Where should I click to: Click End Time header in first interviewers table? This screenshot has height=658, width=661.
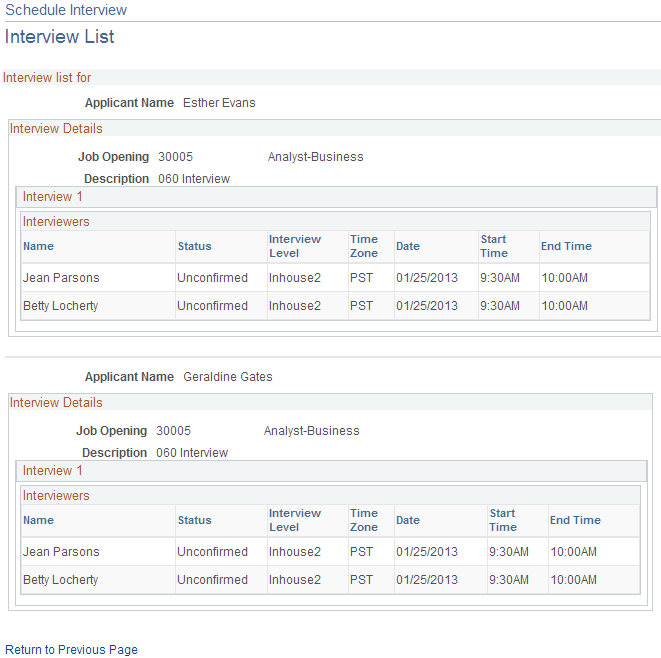click(x=566, y=246)
